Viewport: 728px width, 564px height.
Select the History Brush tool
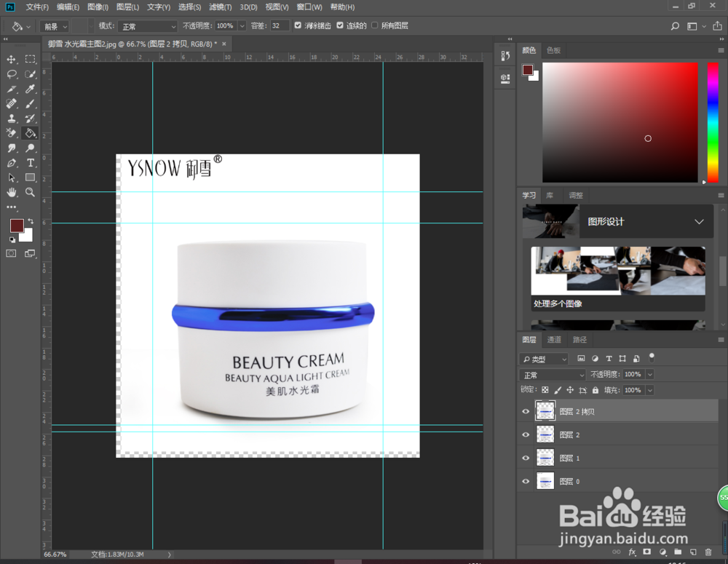(30, 119)
